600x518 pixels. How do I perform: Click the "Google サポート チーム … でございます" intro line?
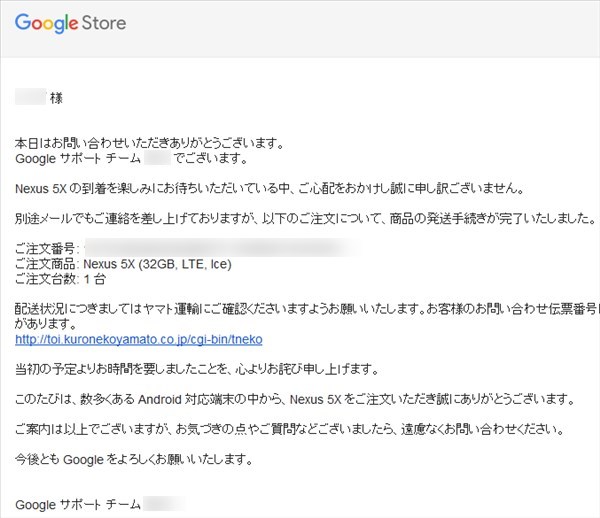tap(132, 158)
